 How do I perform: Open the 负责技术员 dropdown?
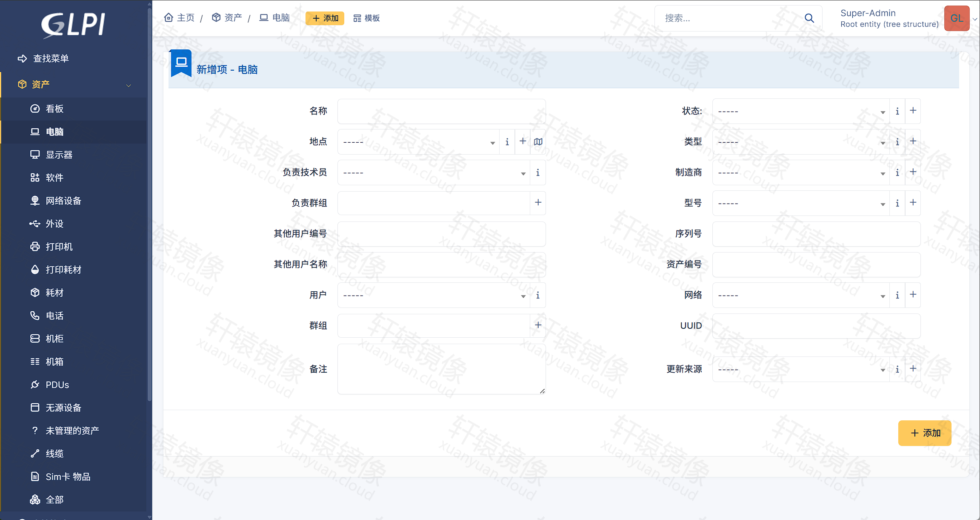click(x=434, y=172)
